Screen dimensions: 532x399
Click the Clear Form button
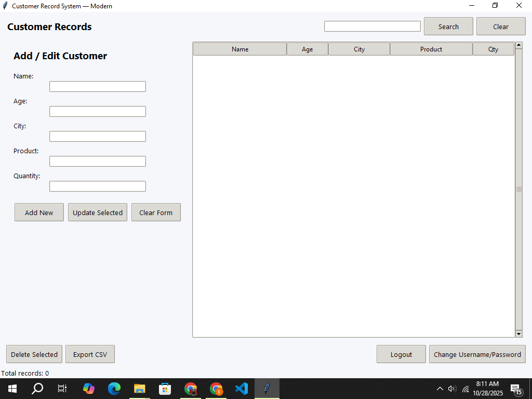pos(156,212)
